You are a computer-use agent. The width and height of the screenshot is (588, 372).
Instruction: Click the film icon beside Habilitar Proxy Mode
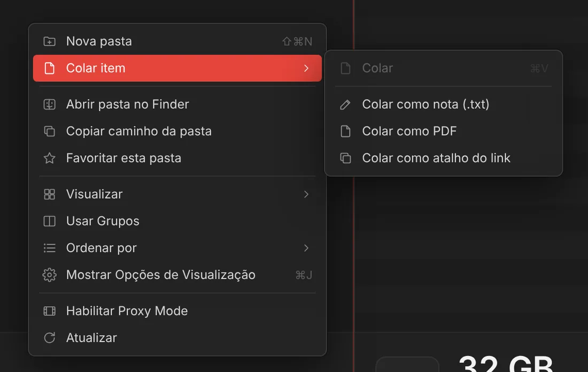tap(50, 311)
